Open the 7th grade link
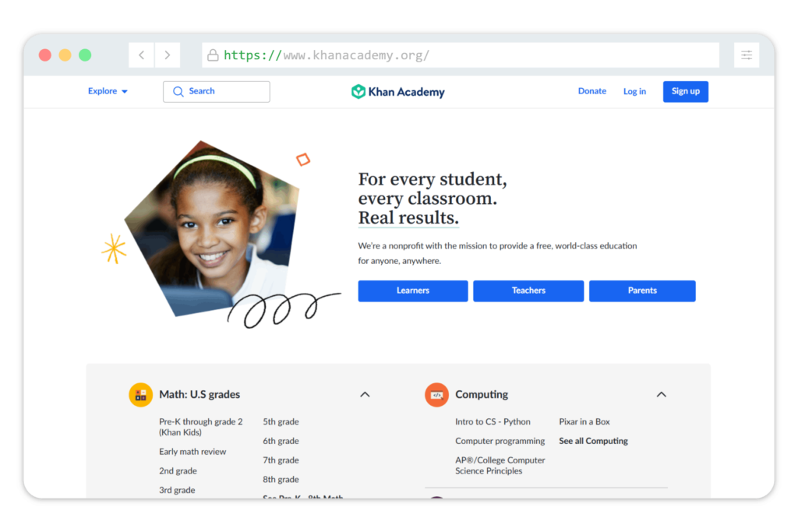 [281, 460]
